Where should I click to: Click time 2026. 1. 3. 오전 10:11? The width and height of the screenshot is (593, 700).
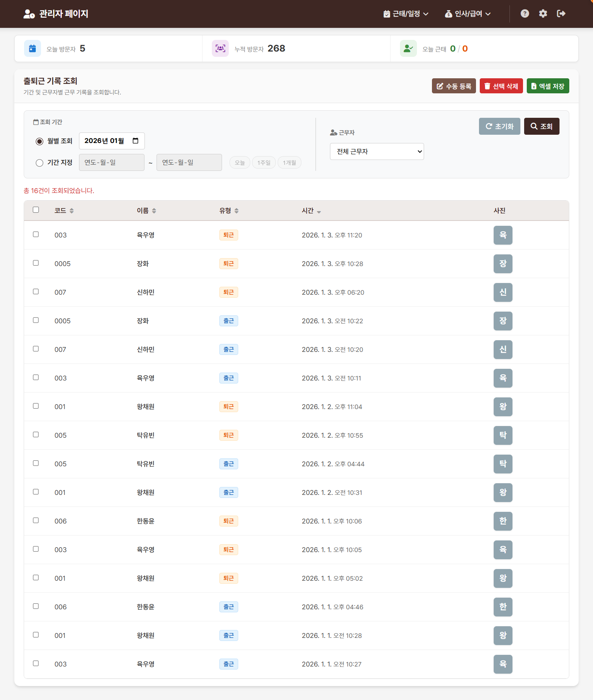click(331, 378)
